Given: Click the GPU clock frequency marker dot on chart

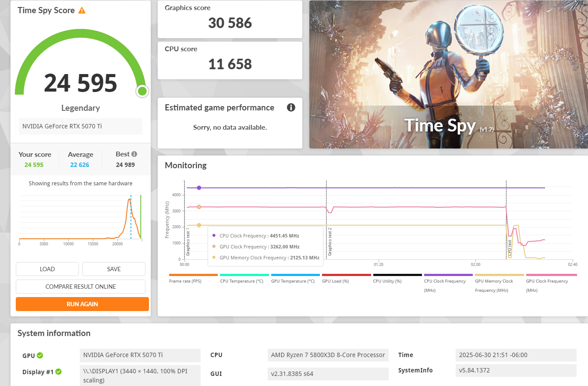Looking at the screenshot, I should pos(199,207).
